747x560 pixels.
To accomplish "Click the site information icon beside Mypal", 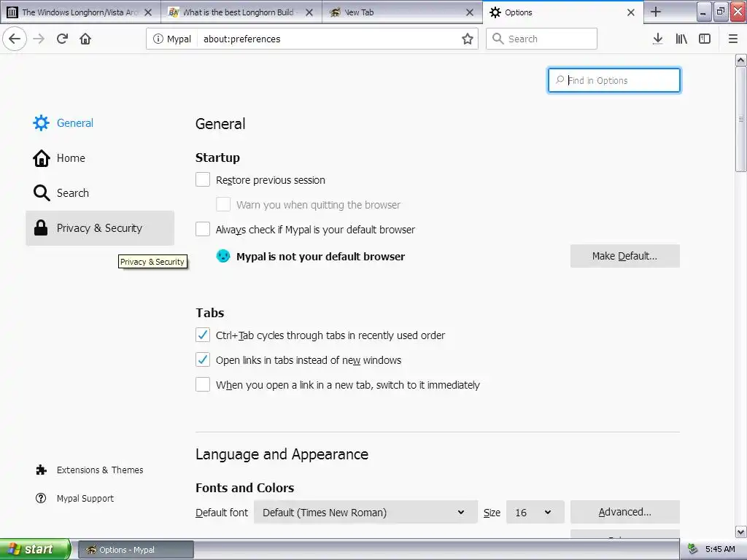I will tap(158, 39).
